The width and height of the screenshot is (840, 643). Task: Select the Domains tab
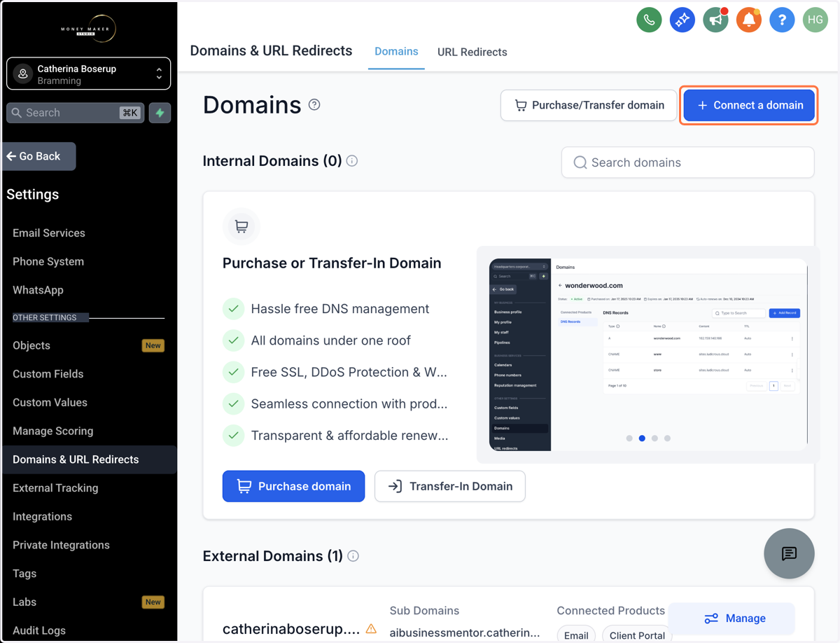coord(396,52)
